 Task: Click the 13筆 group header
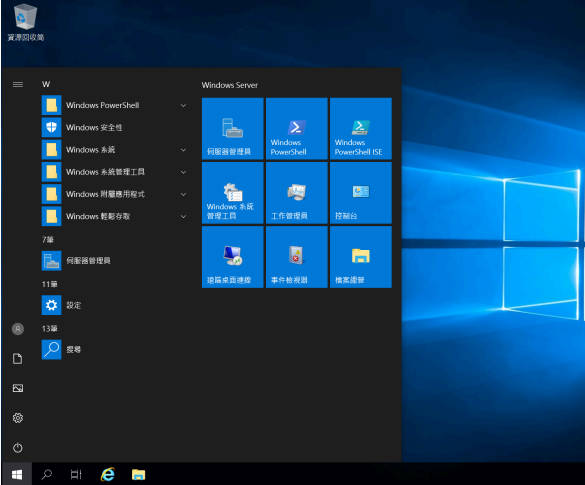pos(50,329)
